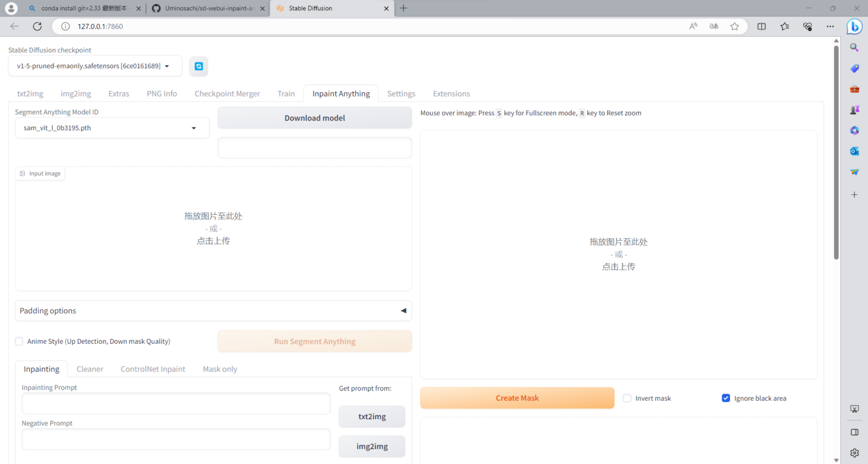The image size is (868, 464).
Task: Click the Create Mask button
Action: (517, 398)
